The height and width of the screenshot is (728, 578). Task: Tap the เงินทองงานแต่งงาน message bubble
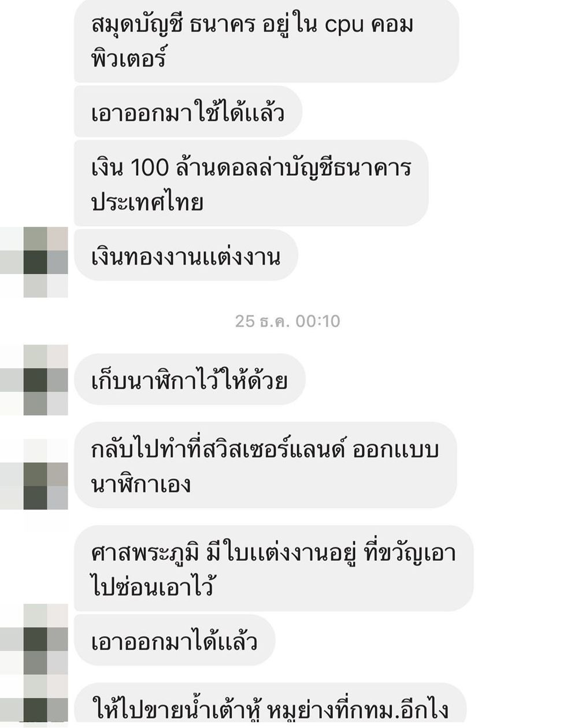(186, 256)
